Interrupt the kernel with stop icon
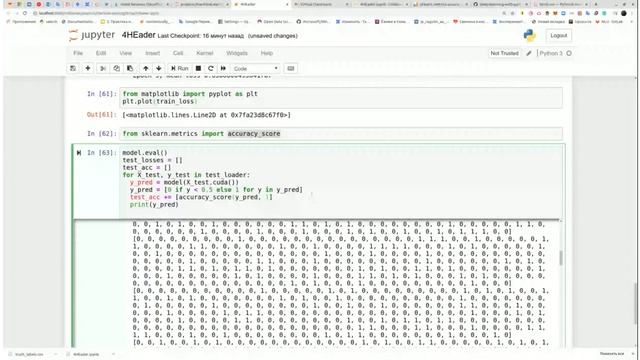The height and width of the screenshot is (360, 640). [198, 69]
